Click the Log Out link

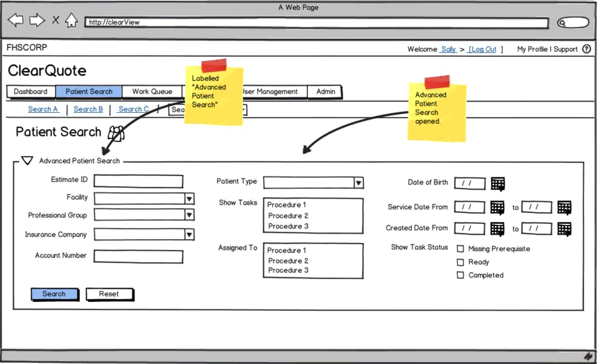point(482,49)
